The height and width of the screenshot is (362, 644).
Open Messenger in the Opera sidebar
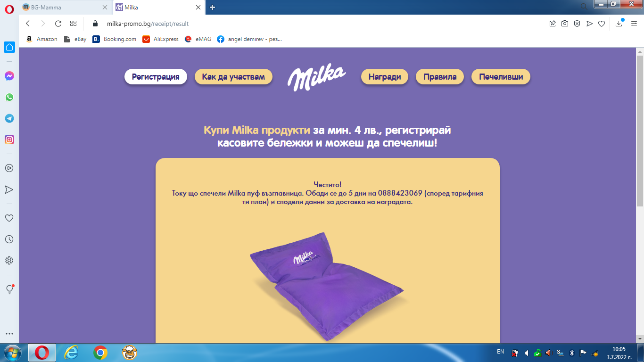[x=9, y=76]
